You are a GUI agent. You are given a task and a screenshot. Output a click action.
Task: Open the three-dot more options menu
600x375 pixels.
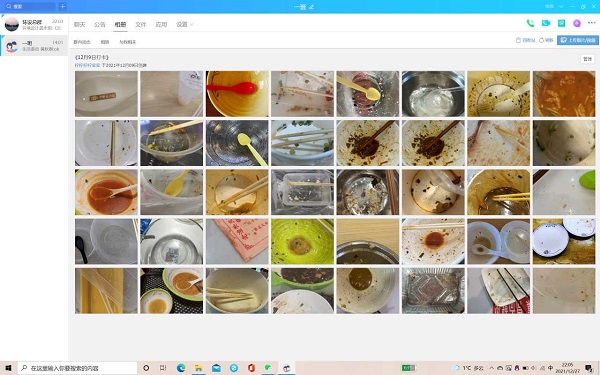click(592, 23)
